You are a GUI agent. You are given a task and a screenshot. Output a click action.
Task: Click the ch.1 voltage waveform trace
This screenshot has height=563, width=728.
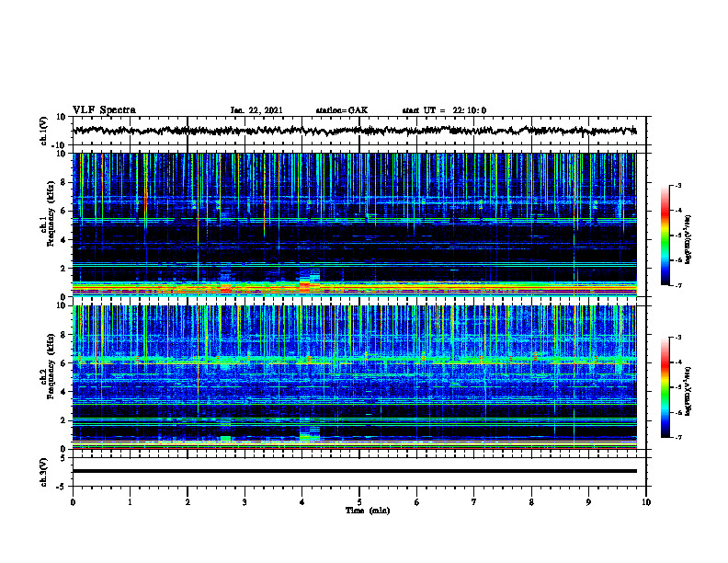click(355, 131)
